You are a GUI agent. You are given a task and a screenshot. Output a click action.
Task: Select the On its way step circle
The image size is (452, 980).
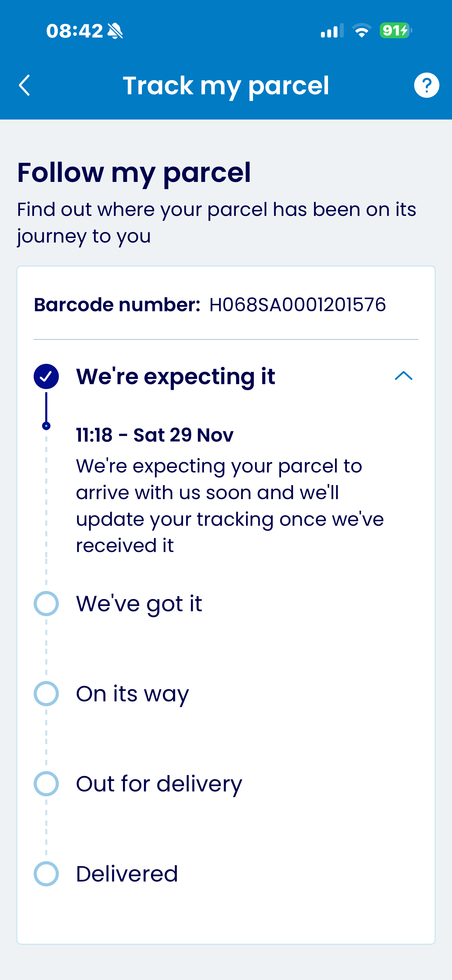46,694
